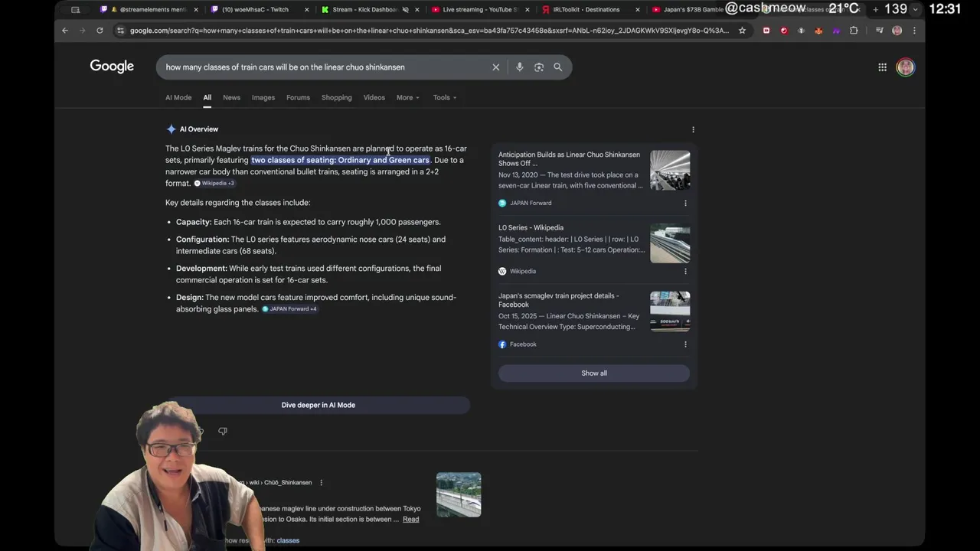Screen dimensions: 980x551
Task: Go back with the browser back arrow
Action: (x=65, y=31)
